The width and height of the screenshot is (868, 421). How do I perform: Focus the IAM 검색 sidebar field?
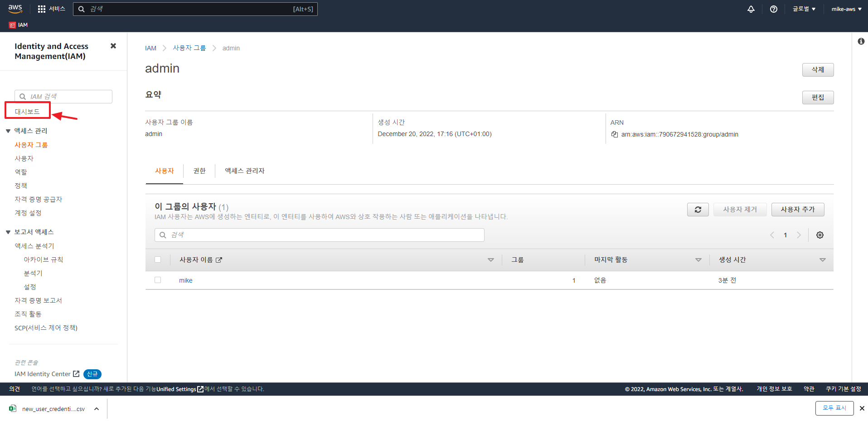[63, 97]
